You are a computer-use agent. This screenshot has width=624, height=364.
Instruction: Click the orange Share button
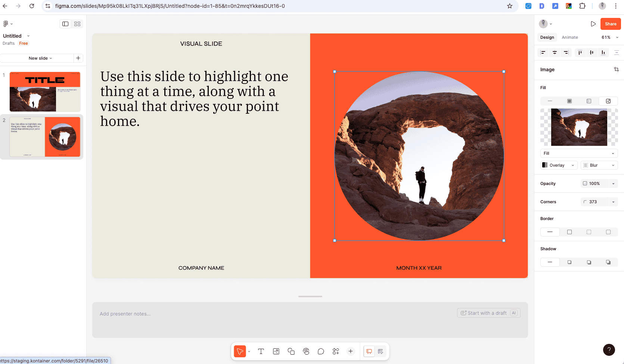611,24
